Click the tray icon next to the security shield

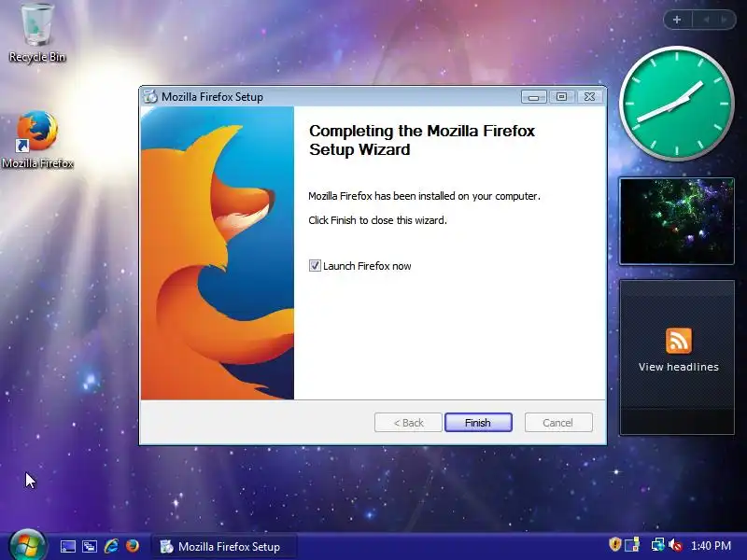tap(632, 545)
